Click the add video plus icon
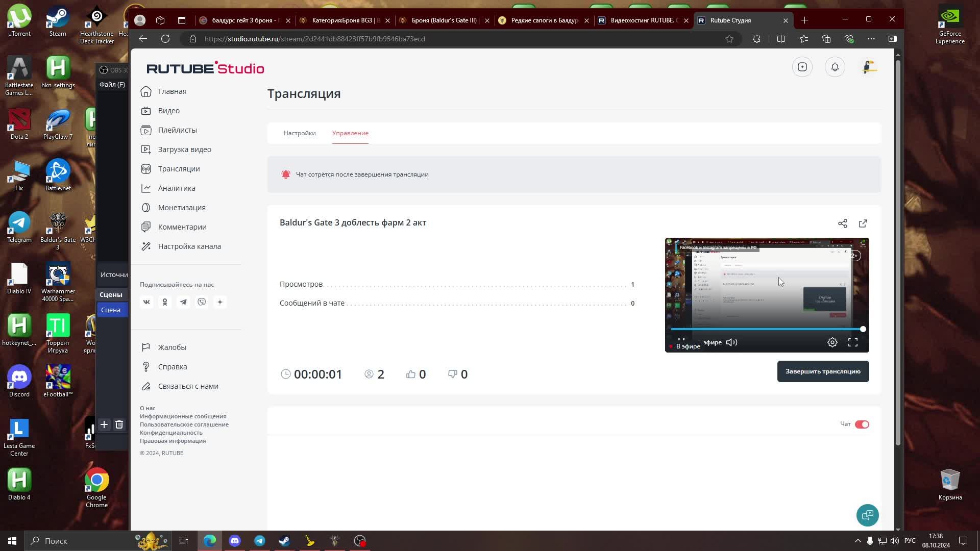The width and height of the screenshot is (980, 551). pyautogui.click(x=802, y=67)
